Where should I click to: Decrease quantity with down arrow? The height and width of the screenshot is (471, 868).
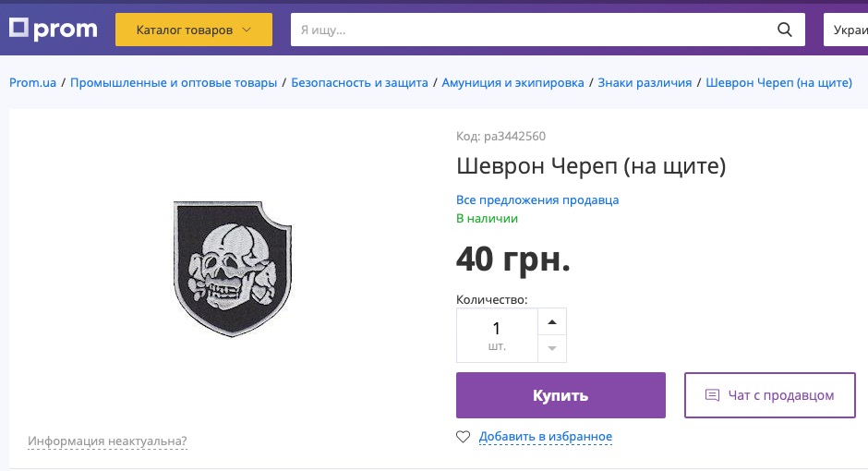(552, 349)
